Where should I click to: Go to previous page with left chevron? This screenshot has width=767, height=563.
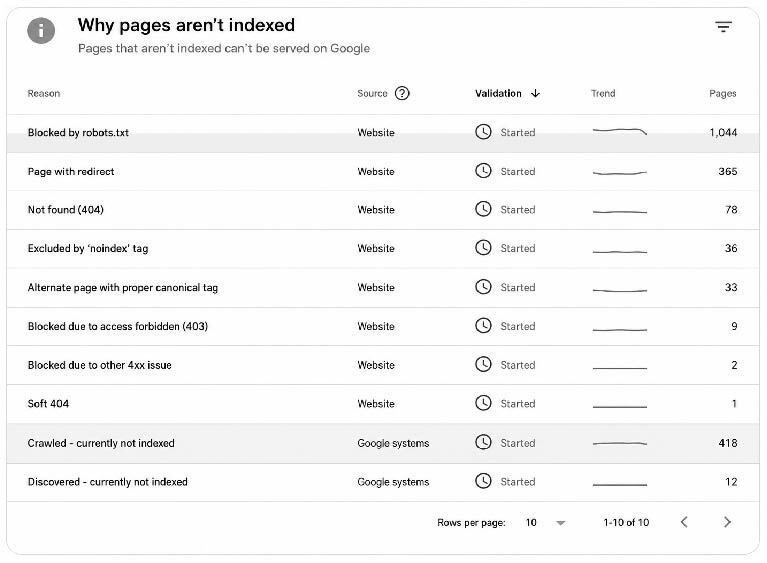[684, 522]
